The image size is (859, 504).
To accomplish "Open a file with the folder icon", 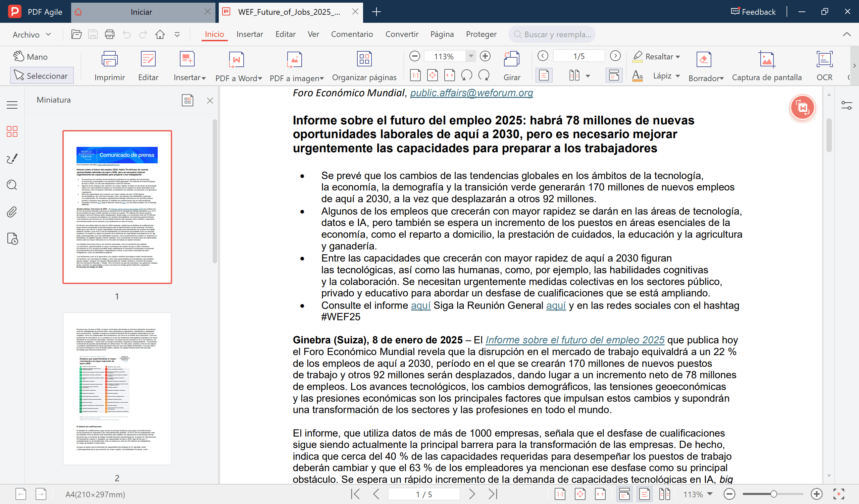I will pyautogui.click(x=77, y=35).
